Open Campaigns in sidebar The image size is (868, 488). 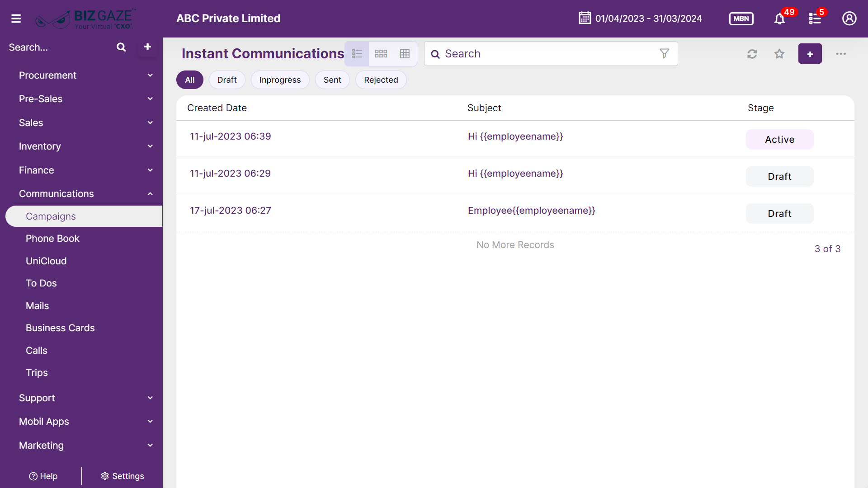(84, 216)
